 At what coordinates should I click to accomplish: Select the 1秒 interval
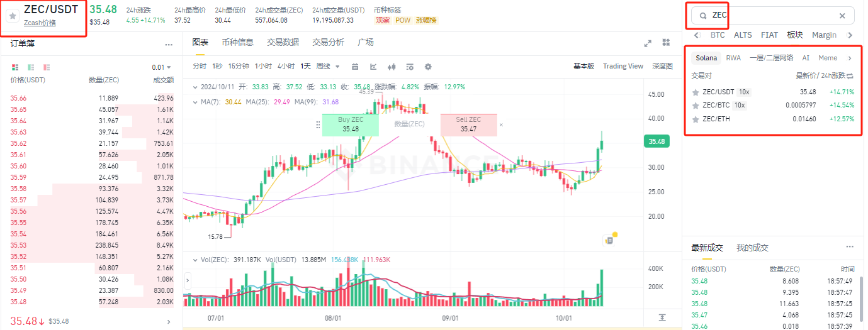click(x=217, y=67)
